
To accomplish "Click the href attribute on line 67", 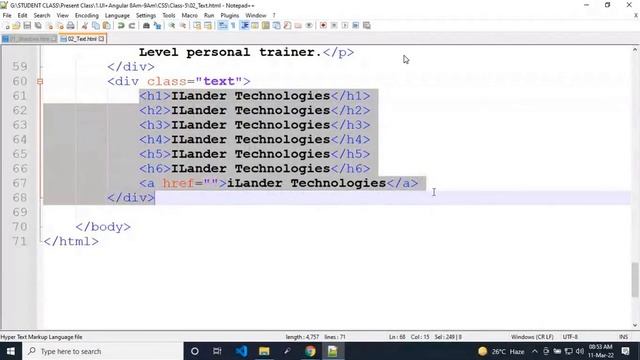I will coord(178,183).
